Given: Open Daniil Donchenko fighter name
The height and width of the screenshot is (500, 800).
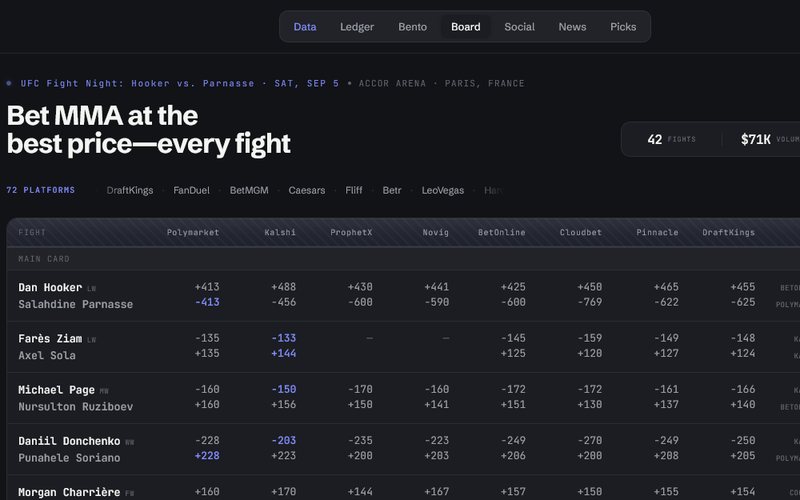Looking at the screenshot, I should 69,441.
